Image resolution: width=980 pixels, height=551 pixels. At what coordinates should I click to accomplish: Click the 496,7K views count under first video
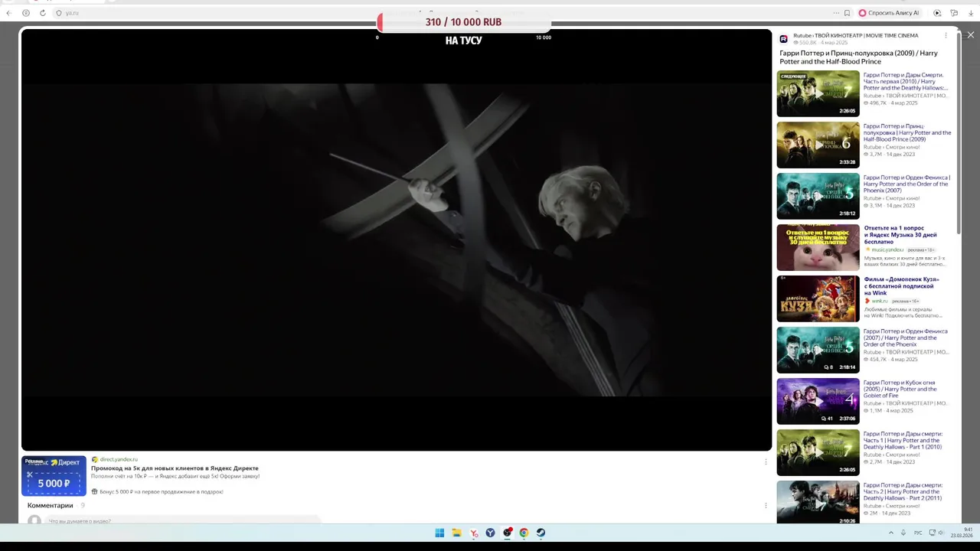(x=877, y=103)
